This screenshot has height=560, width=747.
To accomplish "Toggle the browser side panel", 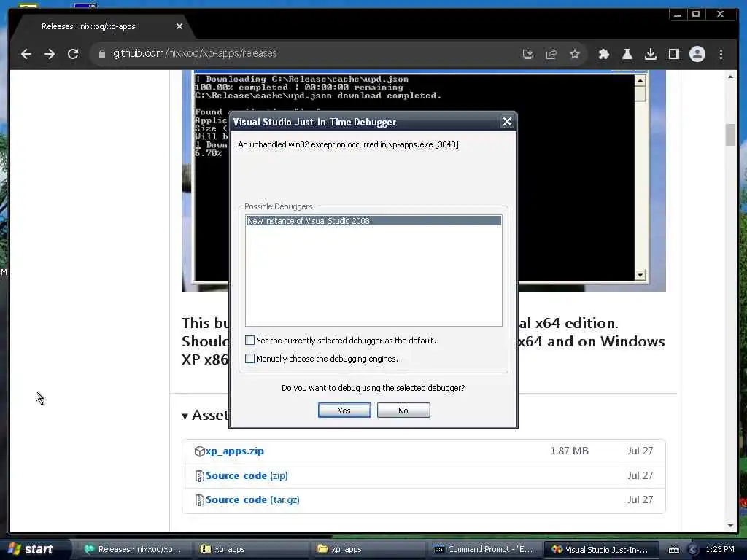I will click(673, 54).
